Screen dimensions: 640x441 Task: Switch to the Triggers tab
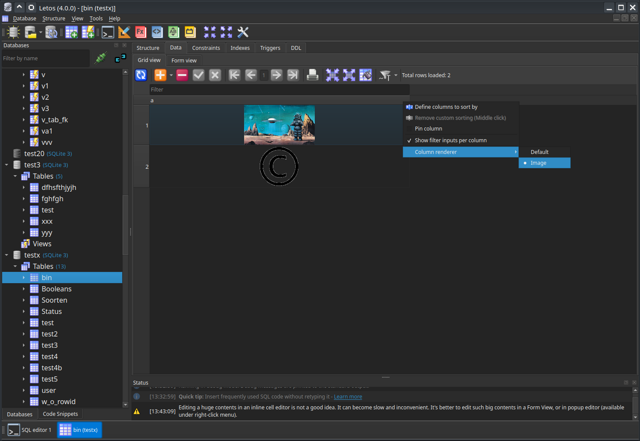[x=270, y=48]
